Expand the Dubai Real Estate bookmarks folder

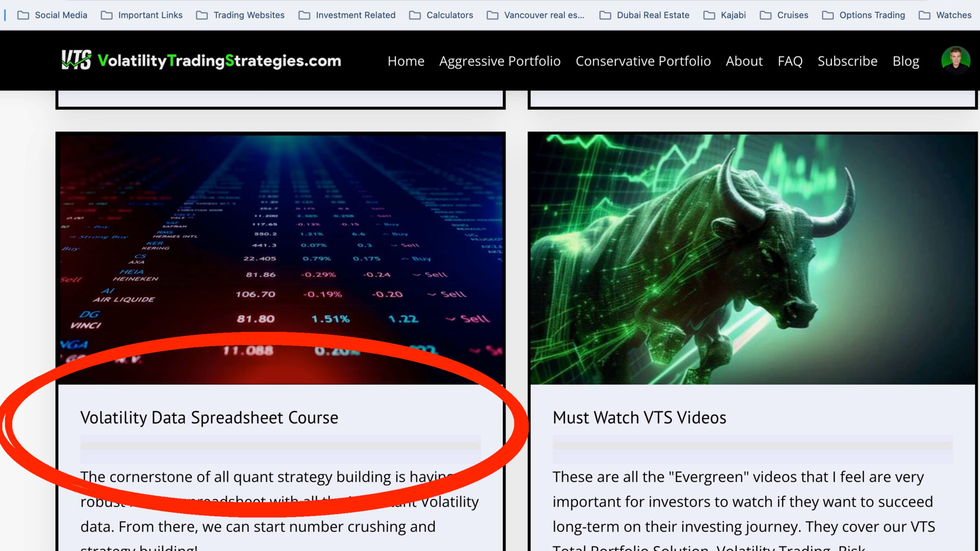coord(644,15)
